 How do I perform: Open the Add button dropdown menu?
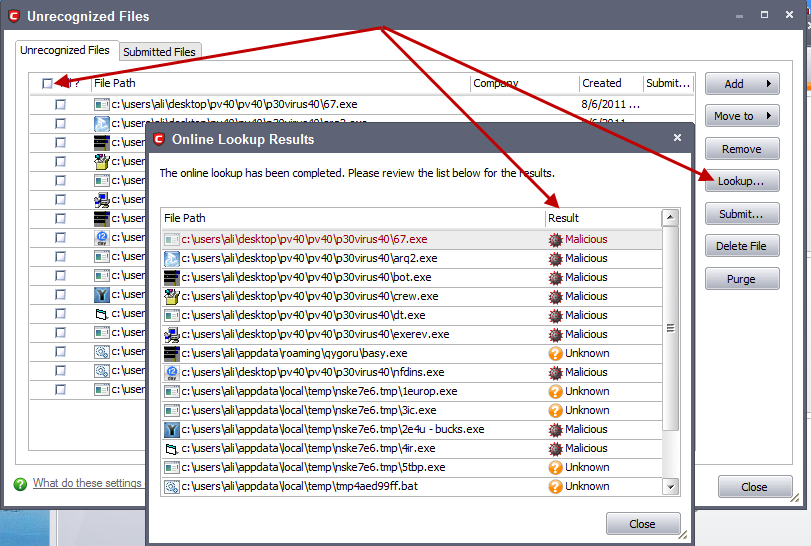(742, 84)
